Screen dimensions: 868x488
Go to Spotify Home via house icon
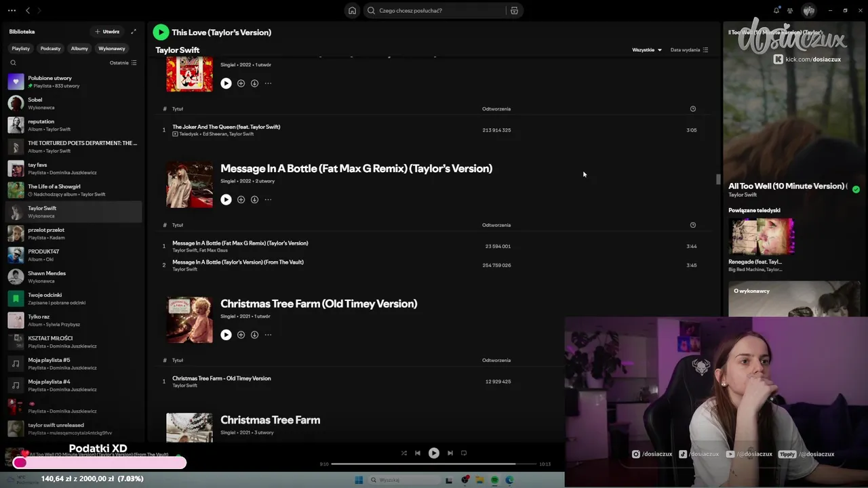pyautogui.click(x=352, y=10)
